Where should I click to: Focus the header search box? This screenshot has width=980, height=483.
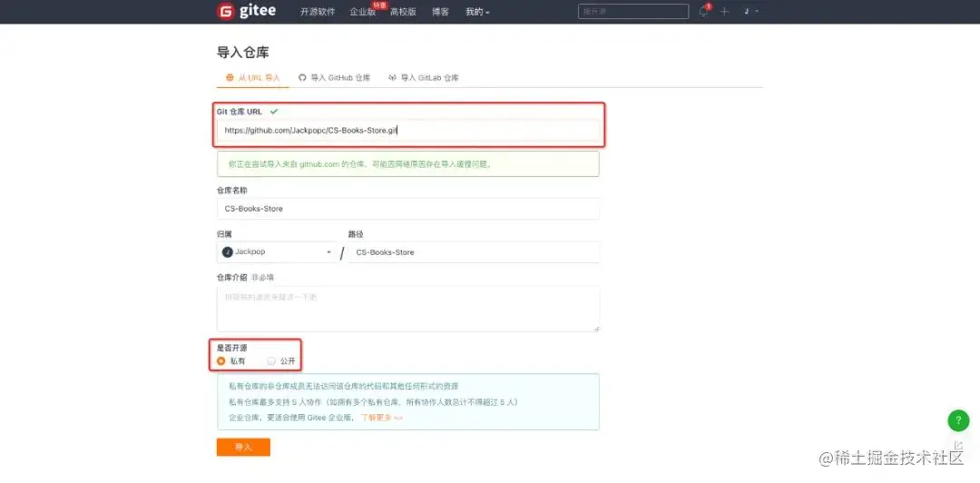(x=633, y=11)
